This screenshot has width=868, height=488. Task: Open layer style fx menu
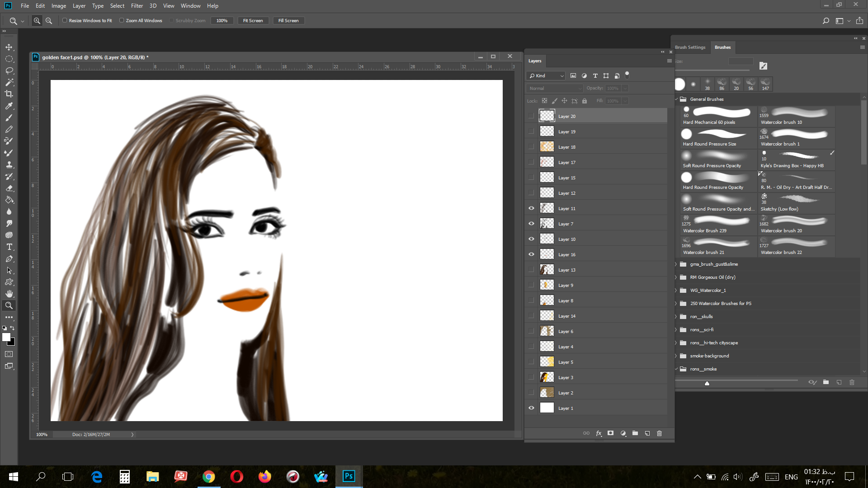[x=599, y=433]
